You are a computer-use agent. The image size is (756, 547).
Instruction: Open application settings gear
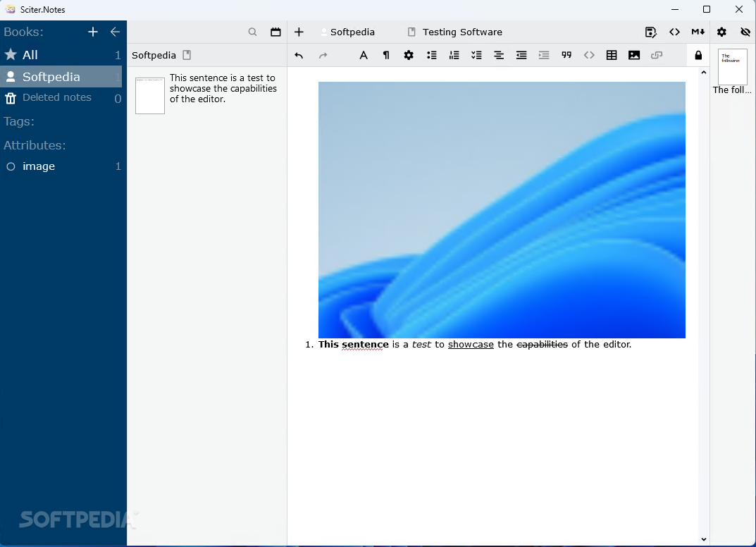click(x=721, y=32)
